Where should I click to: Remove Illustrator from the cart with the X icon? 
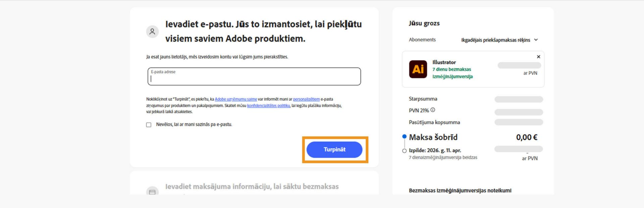[539, 57]
